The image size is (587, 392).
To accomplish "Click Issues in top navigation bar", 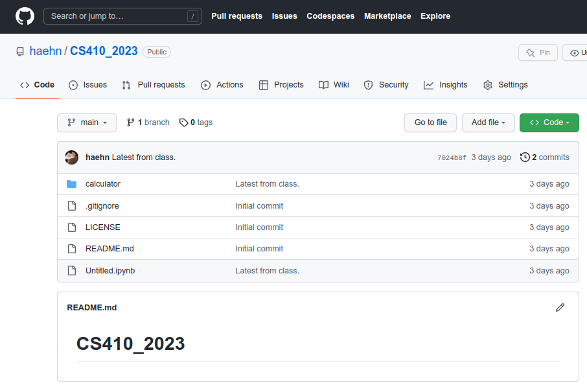I will (x=284, y=16).
